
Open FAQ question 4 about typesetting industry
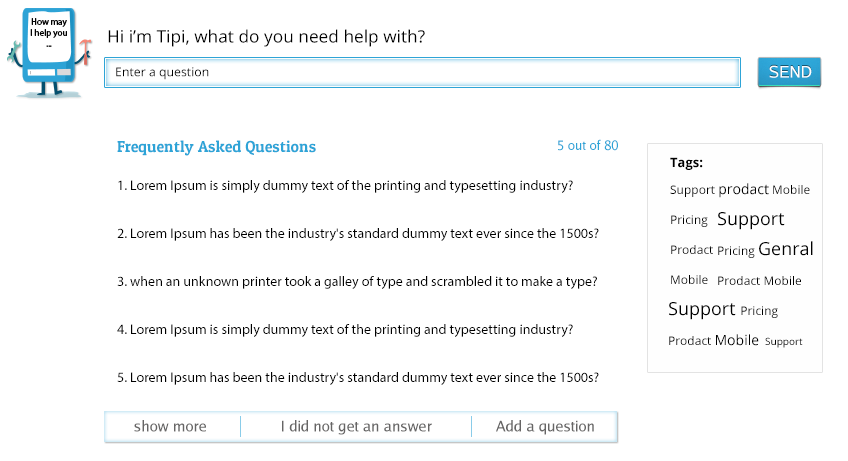point(345,330)
